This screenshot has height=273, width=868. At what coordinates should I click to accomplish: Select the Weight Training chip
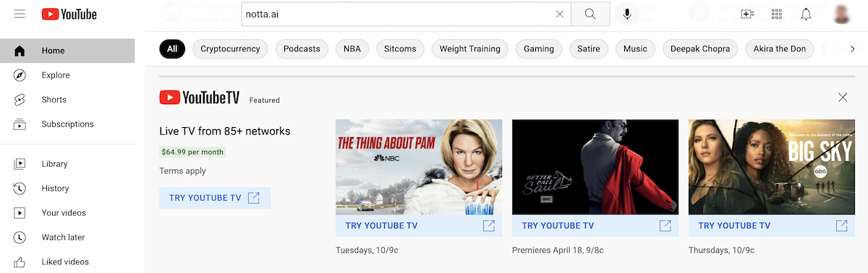470,49
